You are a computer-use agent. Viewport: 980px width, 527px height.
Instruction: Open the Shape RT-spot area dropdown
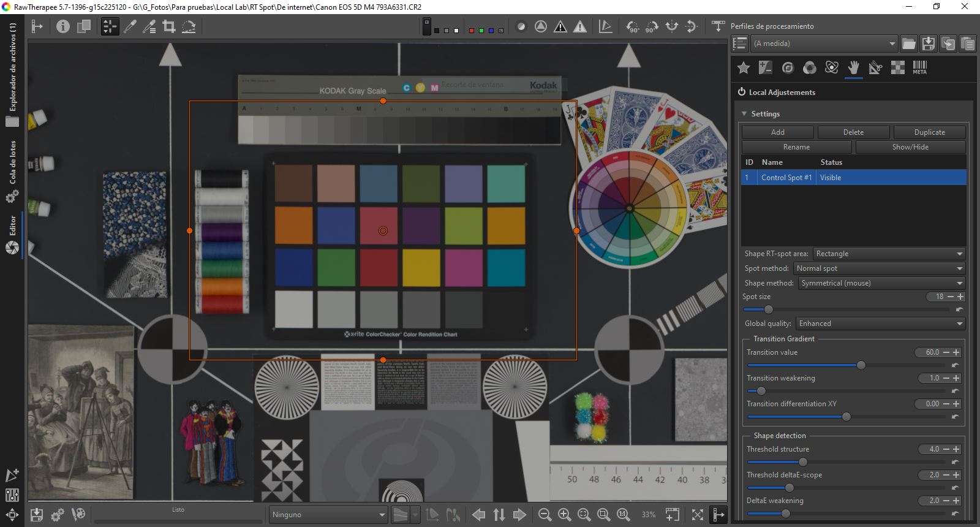pyautogui.click(x=889, y=254)
